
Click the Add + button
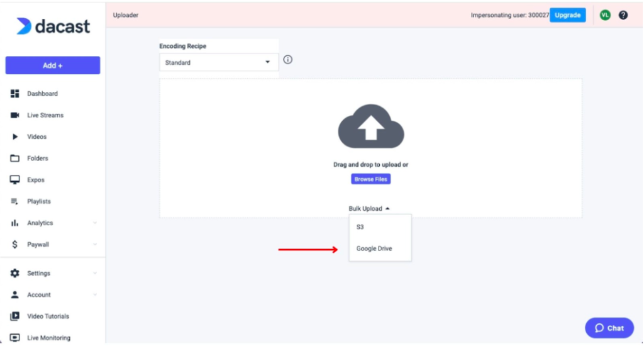point(53,65)
